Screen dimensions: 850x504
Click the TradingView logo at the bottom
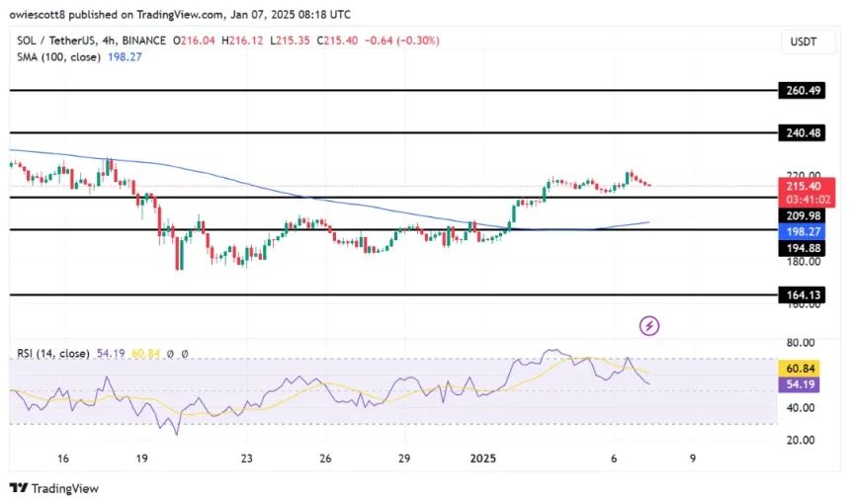coord(54,488)
